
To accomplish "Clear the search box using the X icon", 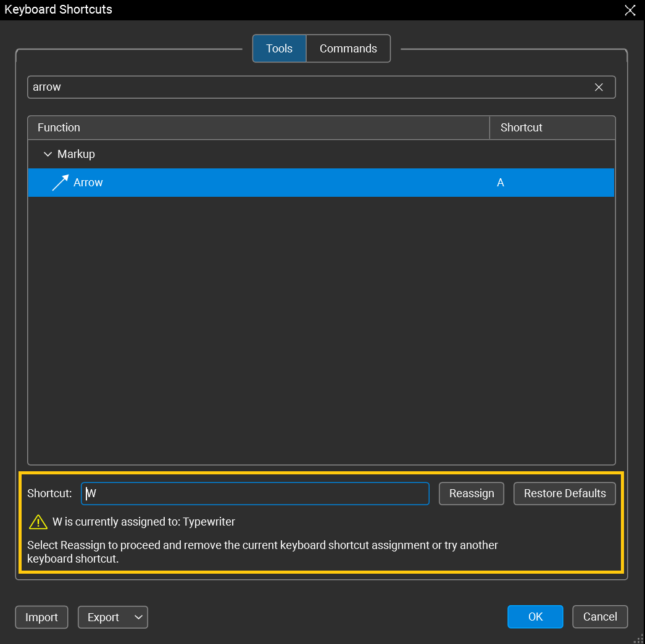I will (599, 87).
